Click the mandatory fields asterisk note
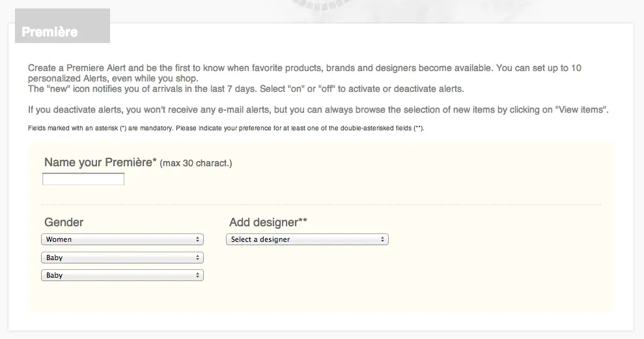This screenshot has height=339, width=644. pyautogui.click(x=226, y=128)
